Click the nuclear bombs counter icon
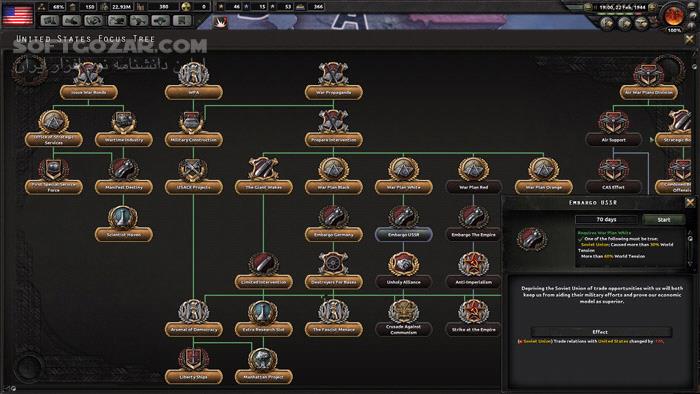 point(187,7)
